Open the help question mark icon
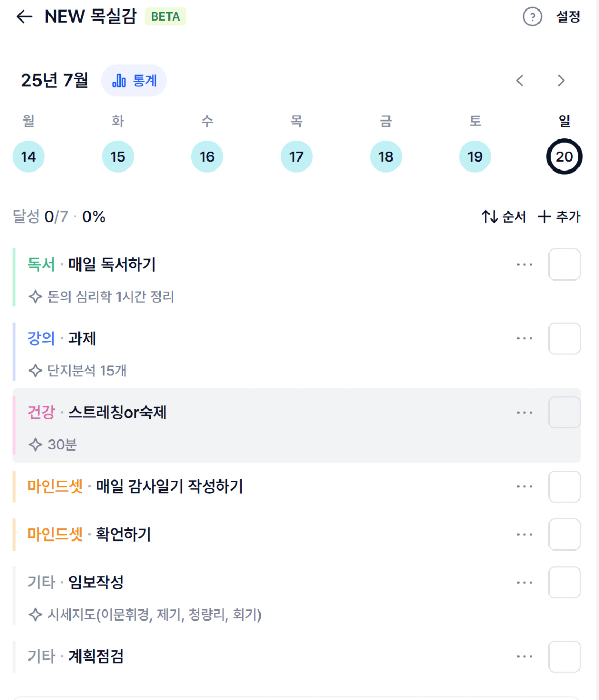 (532, 17)
